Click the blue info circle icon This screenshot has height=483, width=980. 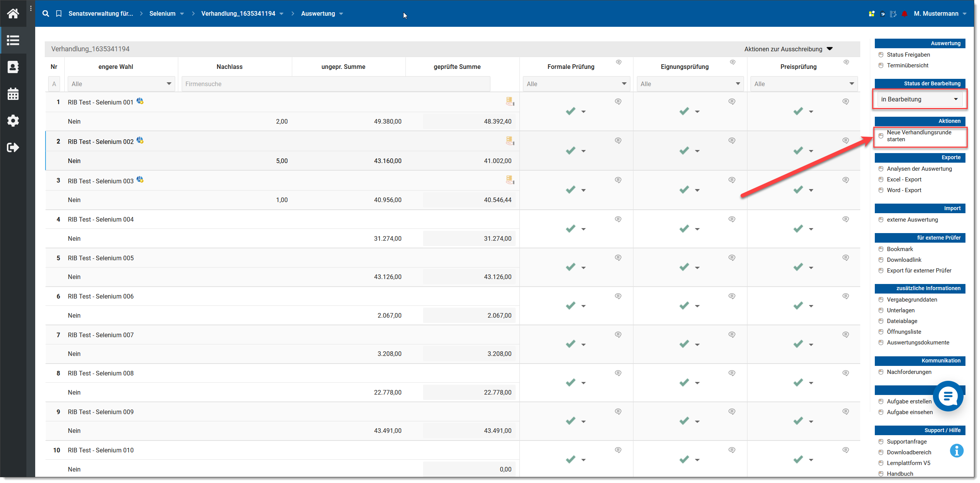tap(956, 450)
